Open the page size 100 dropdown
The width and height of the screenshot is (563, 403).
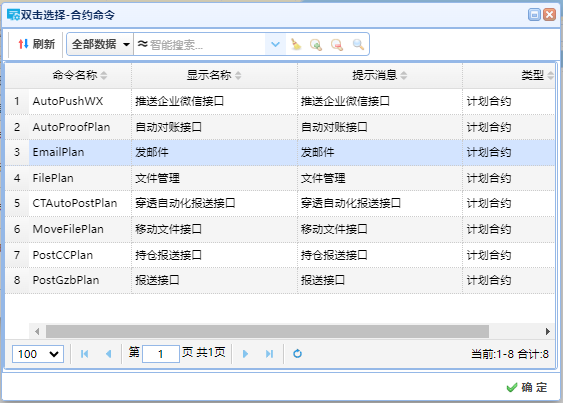[x=38, y=354]
